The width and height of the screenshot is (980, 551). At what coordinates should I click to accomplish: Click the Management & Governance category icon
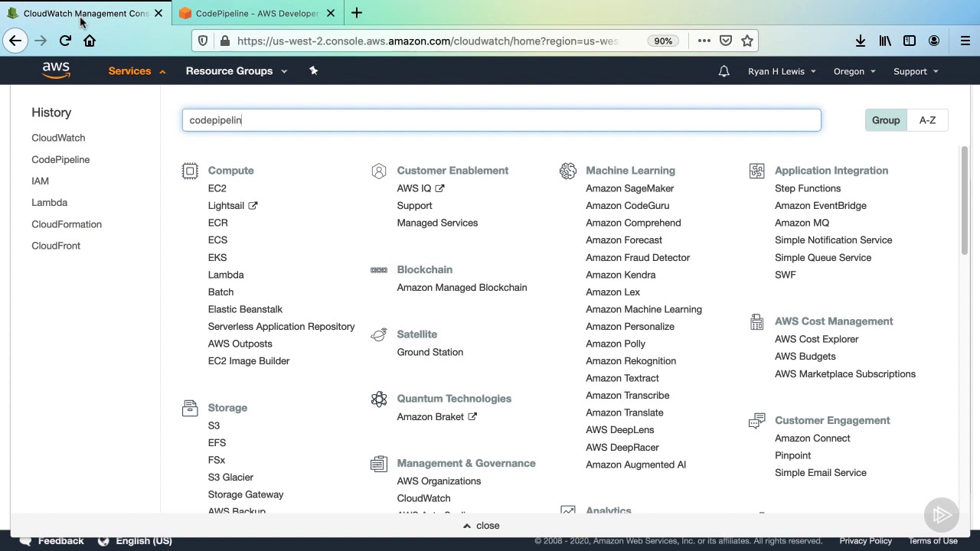[379, 463]
